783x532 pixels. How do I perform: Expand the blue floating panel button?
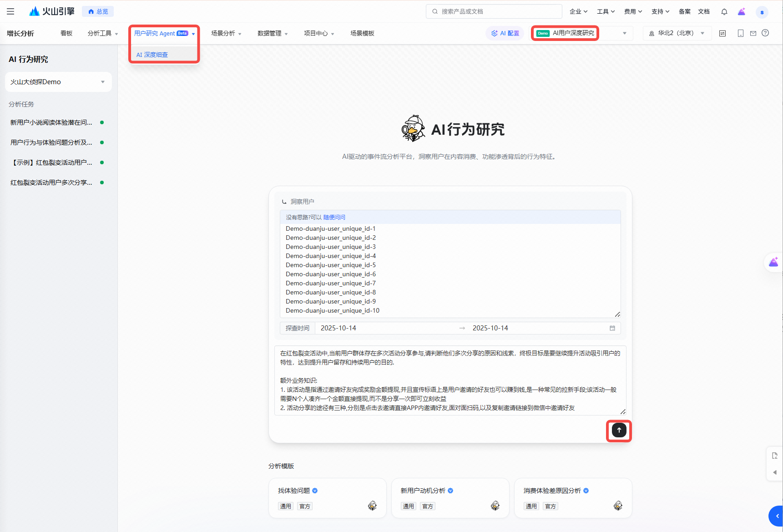pos(776,516)
